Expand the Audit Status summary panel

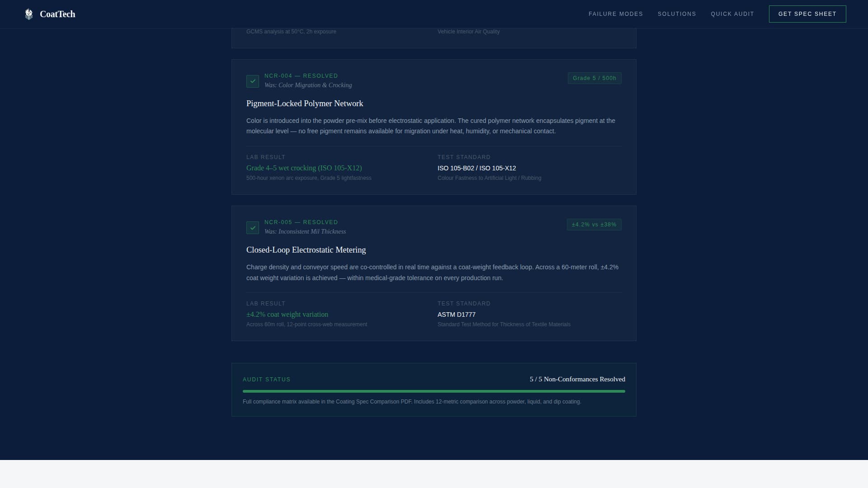[434, 389]
